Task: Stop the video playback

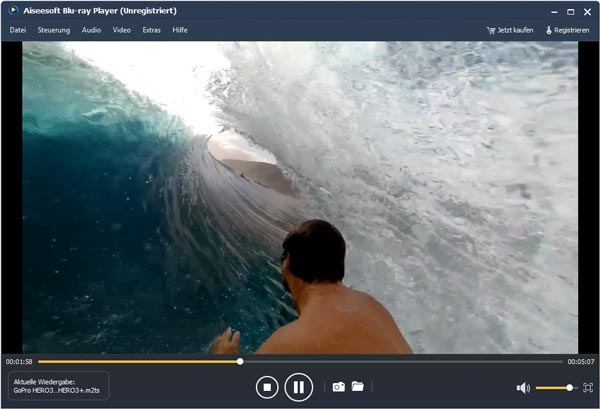Action: 267,387
